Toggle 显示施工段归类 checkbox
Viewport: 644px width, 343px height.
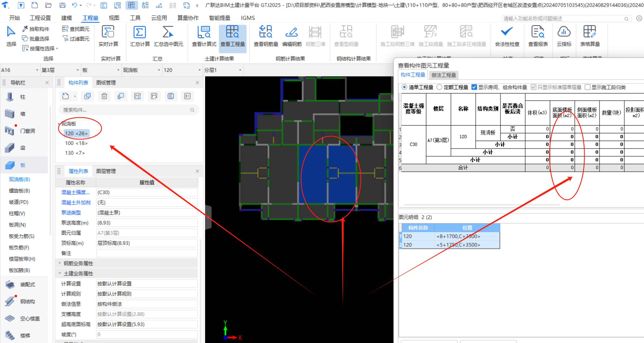(x=587, y=87)
